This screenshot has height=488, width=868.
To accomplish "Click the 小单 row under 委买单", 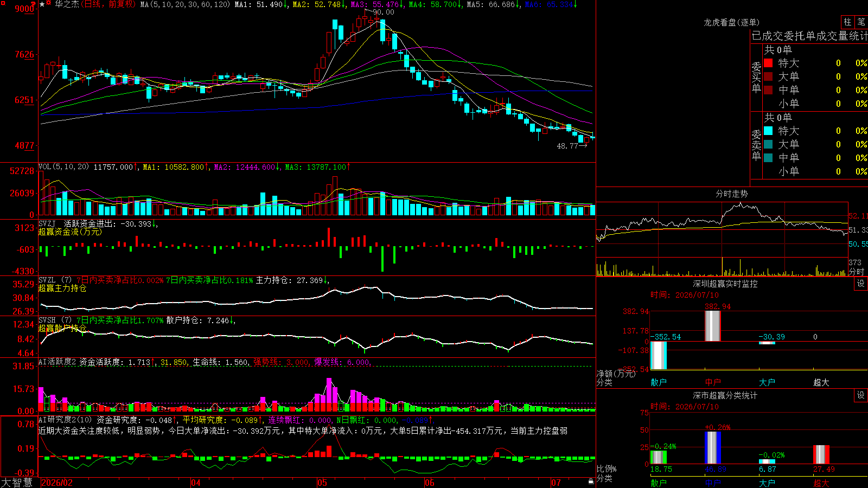I will pyautogui.click(x=816, y=104).
